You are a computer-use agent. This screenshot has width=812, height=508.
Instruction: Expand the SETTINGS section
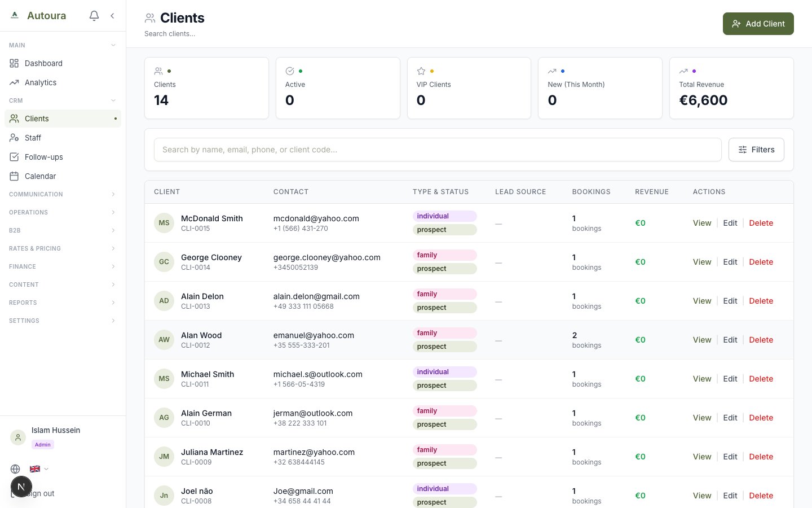click(x=63, y=321)
